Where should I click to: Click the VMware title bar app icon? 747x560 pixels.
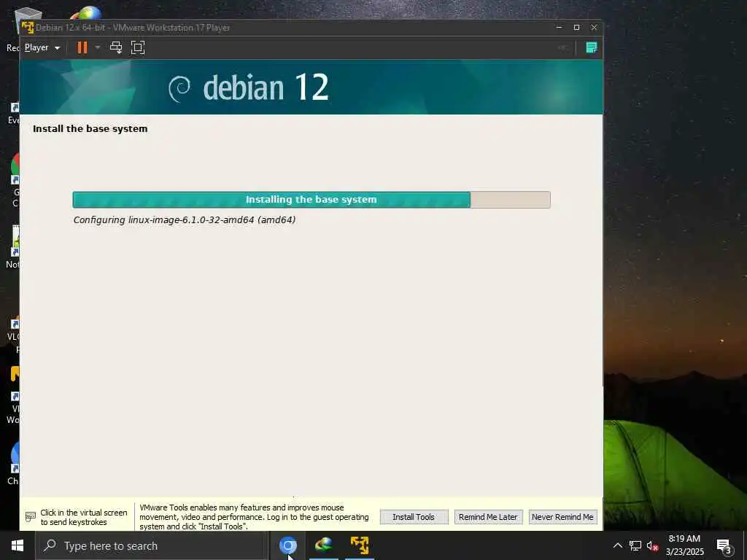28,28
